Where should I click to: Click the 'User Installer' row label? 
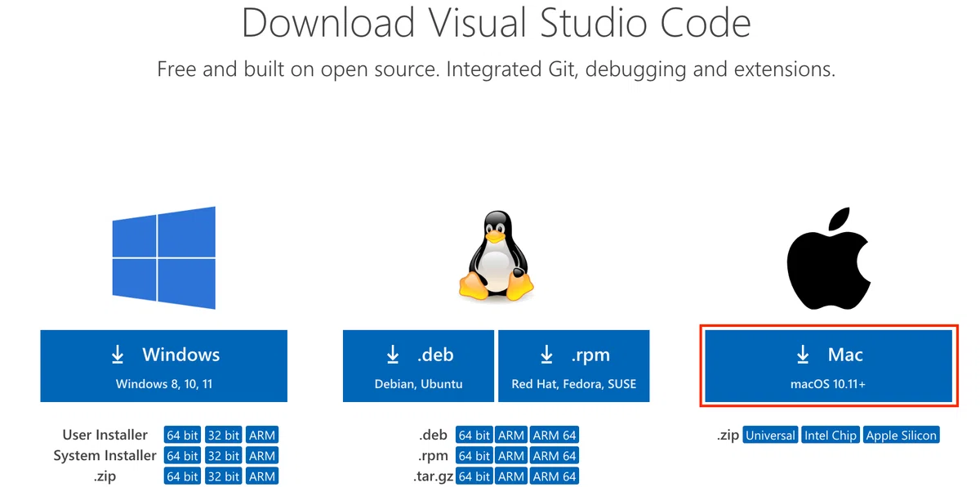(105, 435)
